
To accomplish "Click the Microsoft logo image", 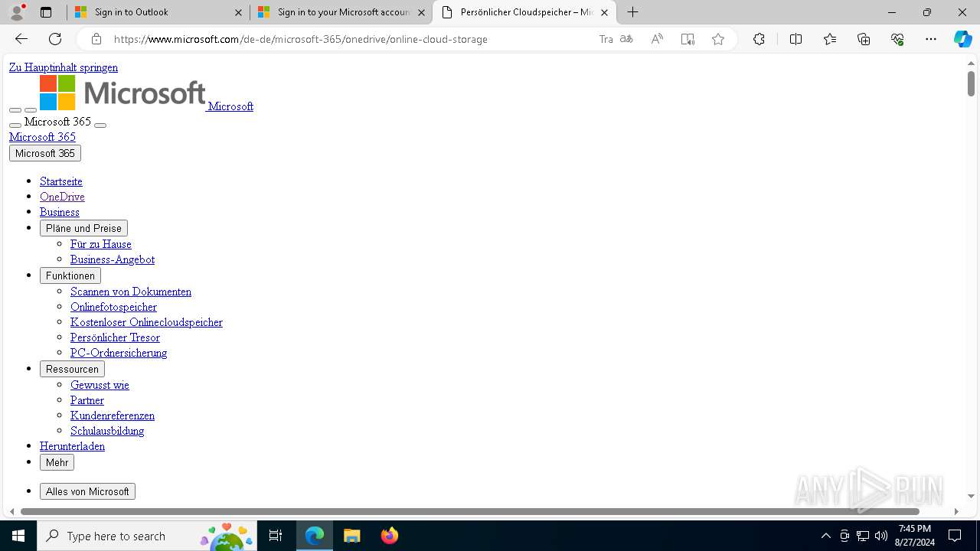I will (x=122, y=93).
